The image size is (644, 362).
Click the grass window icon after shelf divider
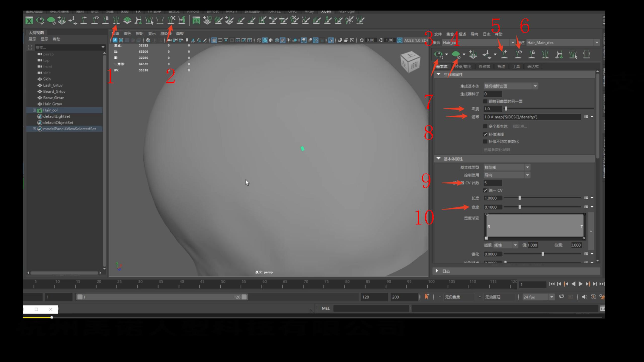[x=196, y=20]
